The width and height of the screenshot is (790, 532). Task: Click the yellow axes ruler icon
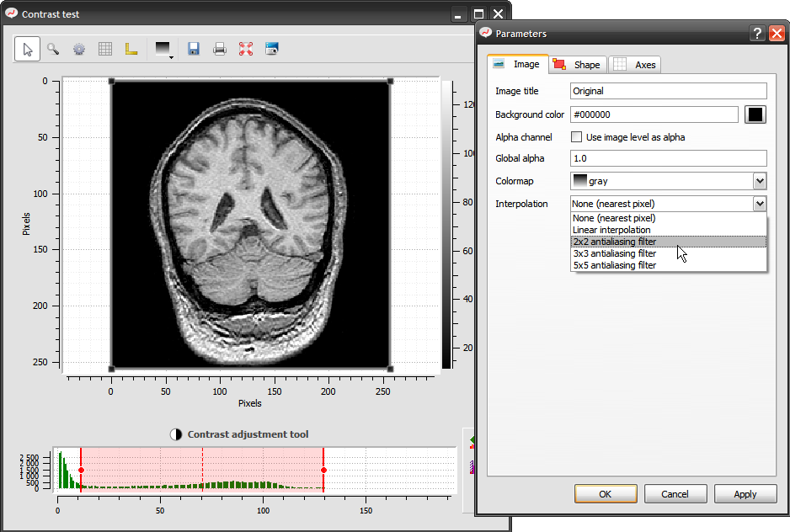(x=131, y=49)
